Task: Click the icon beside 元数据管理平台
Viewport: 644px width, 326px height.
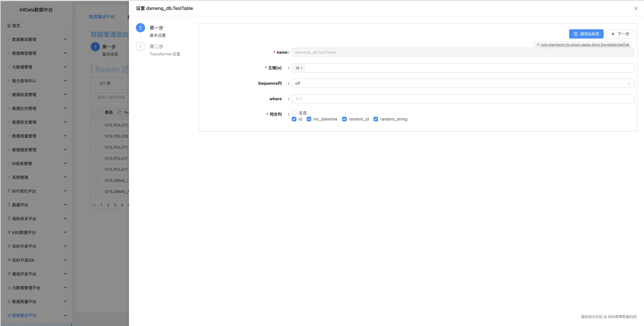Action: click(9, 288)
